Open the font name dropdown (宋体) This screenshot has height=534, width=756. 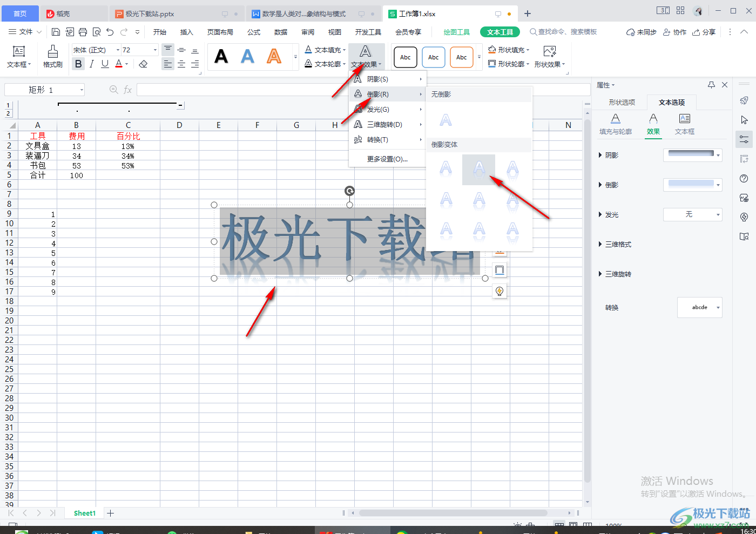(x=118, y=50)
